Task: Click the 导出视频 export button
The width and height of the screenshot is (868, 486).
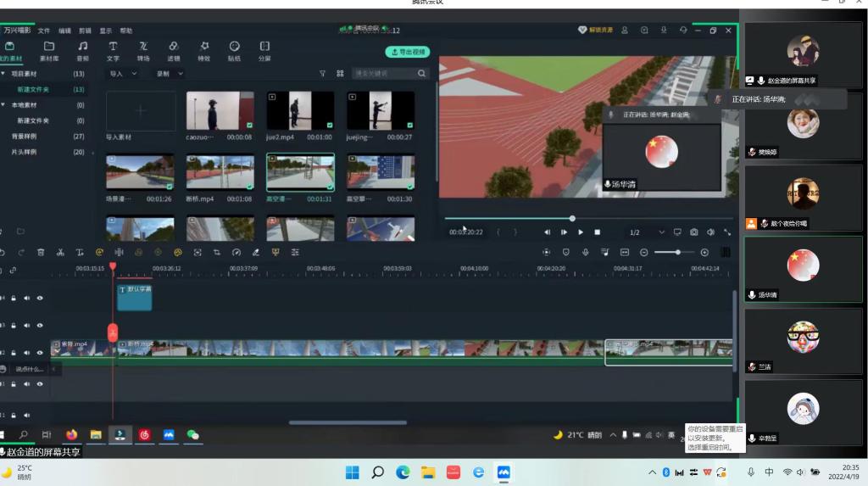Action: point(408,52)
